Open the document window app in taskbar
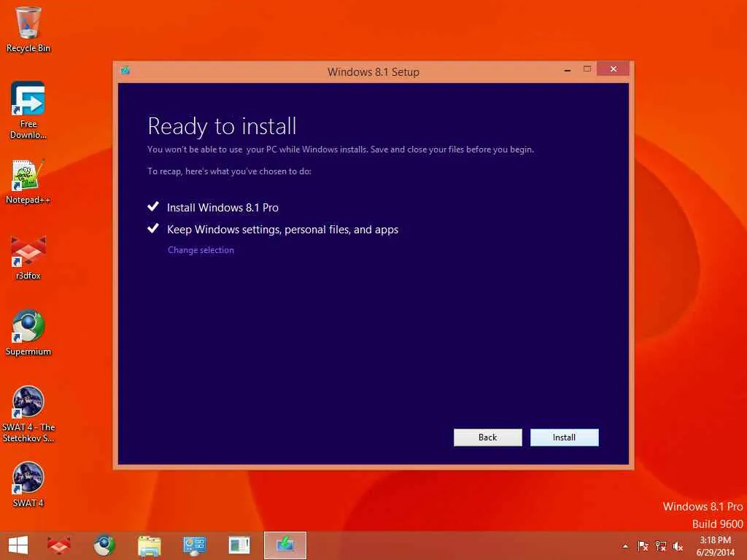747x560 pixels. 239,545
